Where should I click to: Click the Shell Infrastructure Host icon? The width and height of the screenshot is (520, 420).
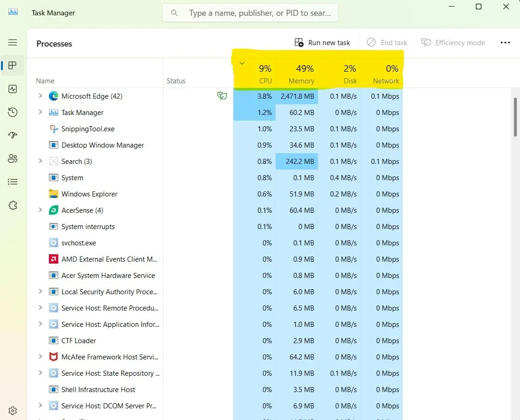point(54,389)
